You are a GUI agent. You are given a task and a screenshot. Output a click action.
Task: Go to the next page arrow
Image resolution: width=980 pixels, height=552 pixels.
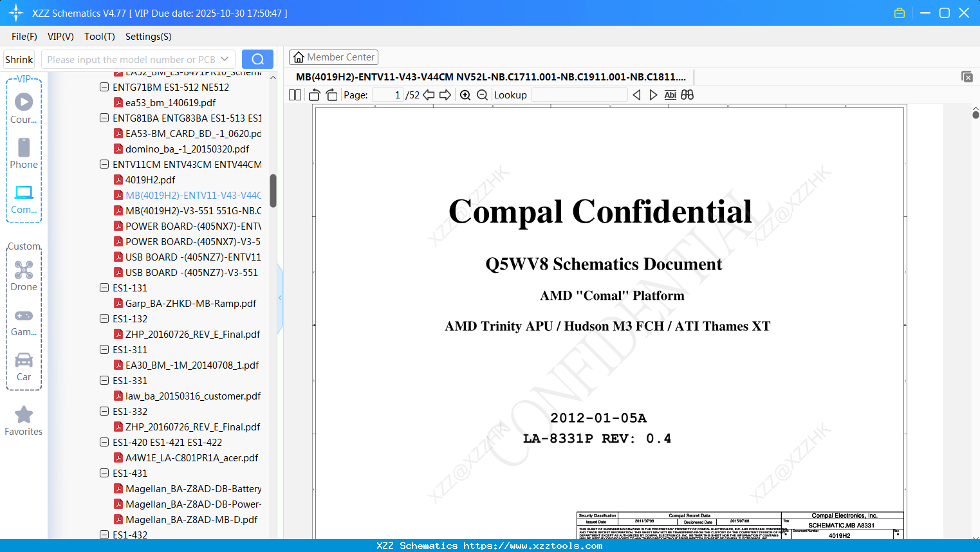point(445,95)
